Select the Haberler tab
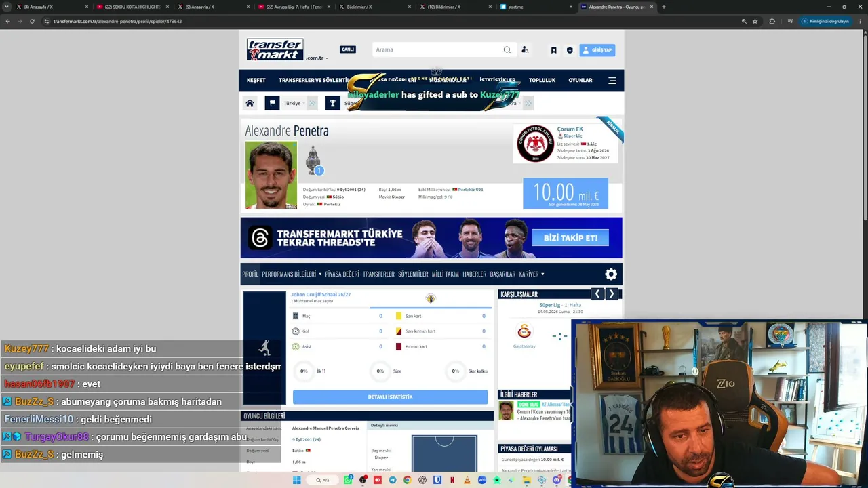Screen dimensions: 868x488 [475, 274]
